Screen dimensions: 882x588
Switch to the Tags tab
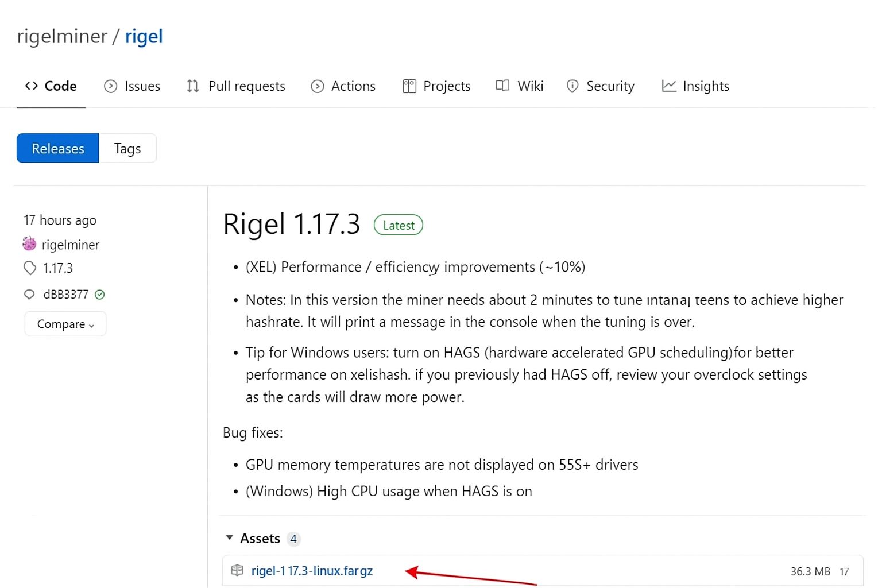[127, 148]
